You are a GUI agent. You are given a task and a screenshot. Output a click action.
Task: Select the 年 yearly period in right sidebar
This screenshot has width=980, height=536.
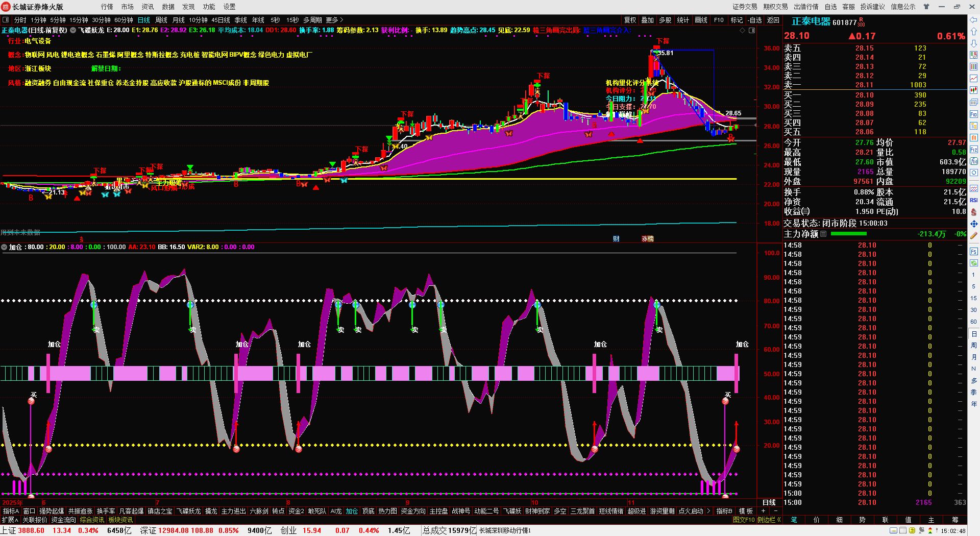[x=973, y=404]
